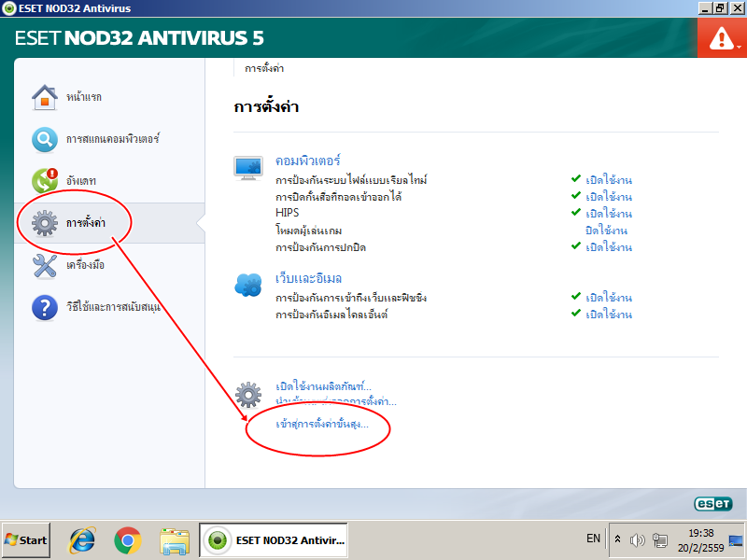
Task: Open the alert icon dropdown arrow
Action: point(739,48)
